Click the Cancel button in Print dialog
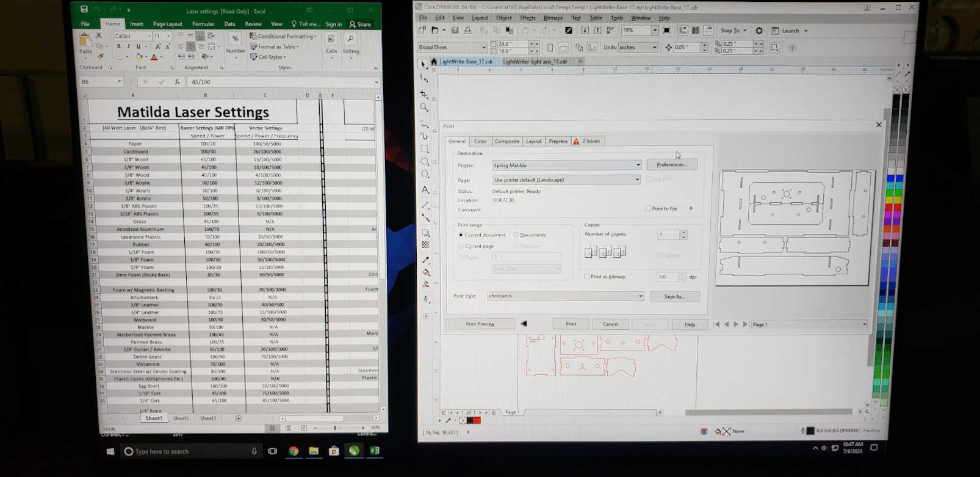 [x=610, y=324]
